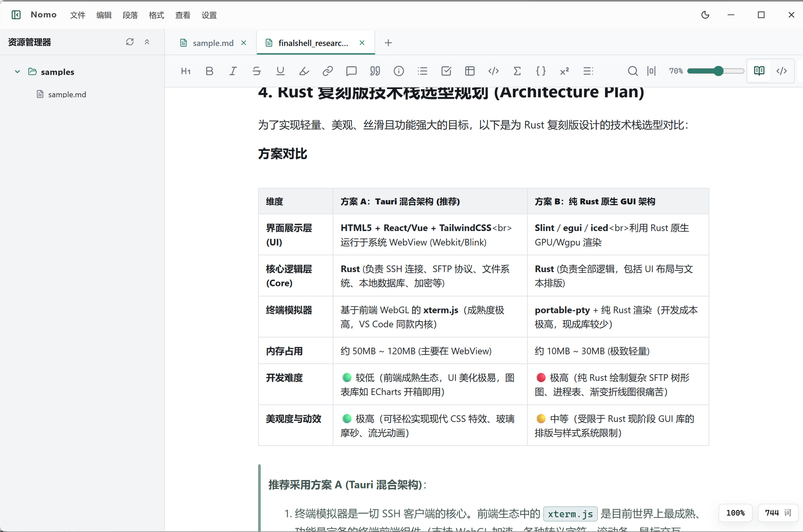Click the 744 词 word count
Screen dimensions: 803x532
pyautogui.click(x=778, y=513)
